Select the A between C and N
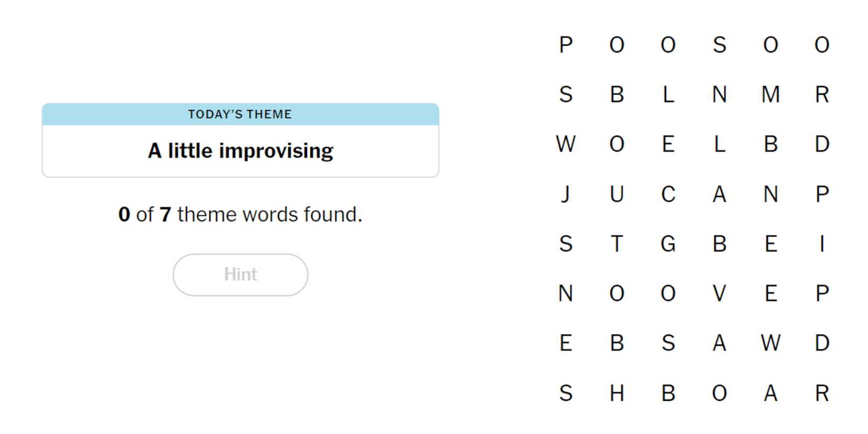This screenshot has width=868, height=434. pyautogui.click(x=719, y=194)
